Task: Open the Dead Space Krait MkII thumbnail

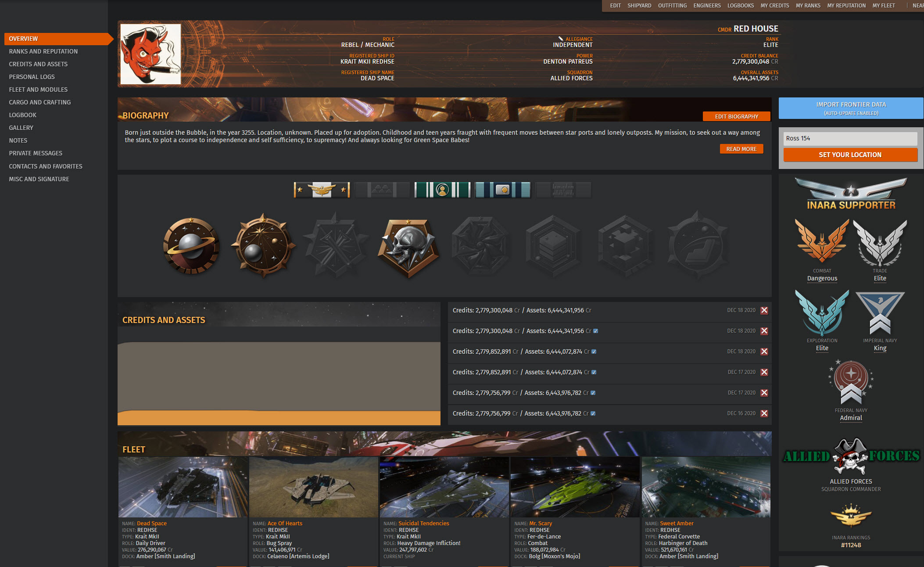Action: coord(183,487)
